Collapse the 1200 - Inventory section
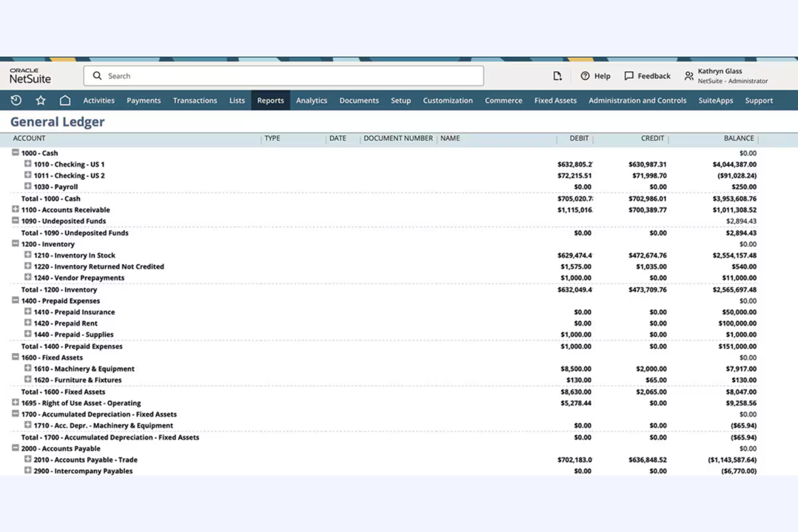This screenshot has height=532, width=798. coord(15,244)
